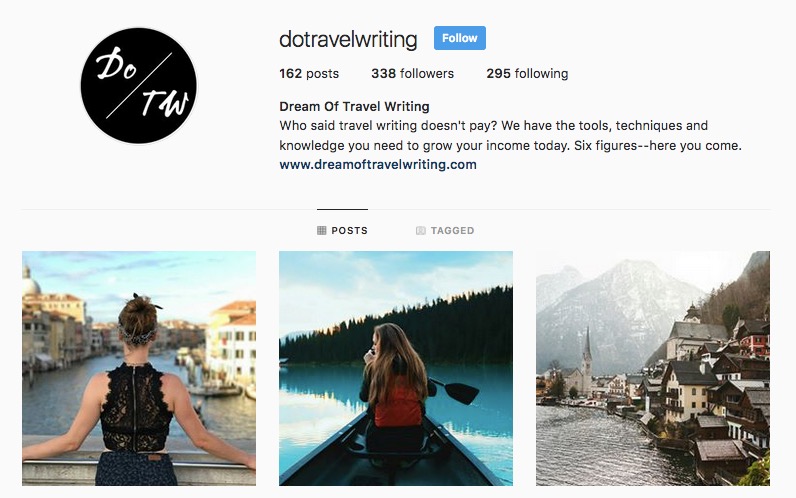Open the www.dreamoftravelwriting.com link
The height and width of the screenshot is (498, 796).
click(378, 164)
